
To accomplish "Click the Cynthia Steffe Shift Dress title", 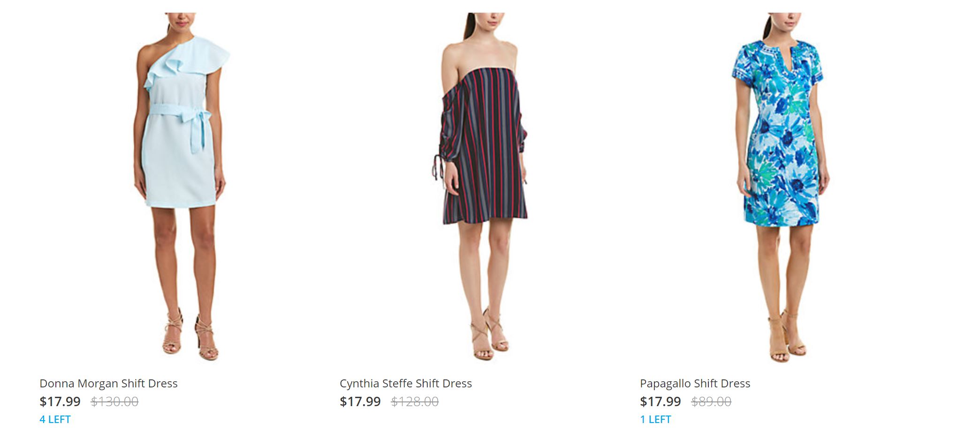I will click(406, 384).
